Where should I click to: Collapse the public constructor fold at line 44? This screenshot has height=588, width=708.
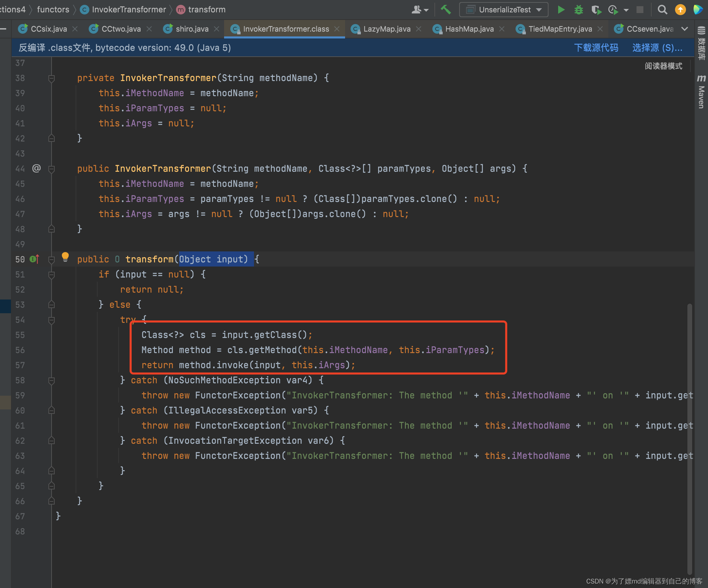[x=52, y=169]
